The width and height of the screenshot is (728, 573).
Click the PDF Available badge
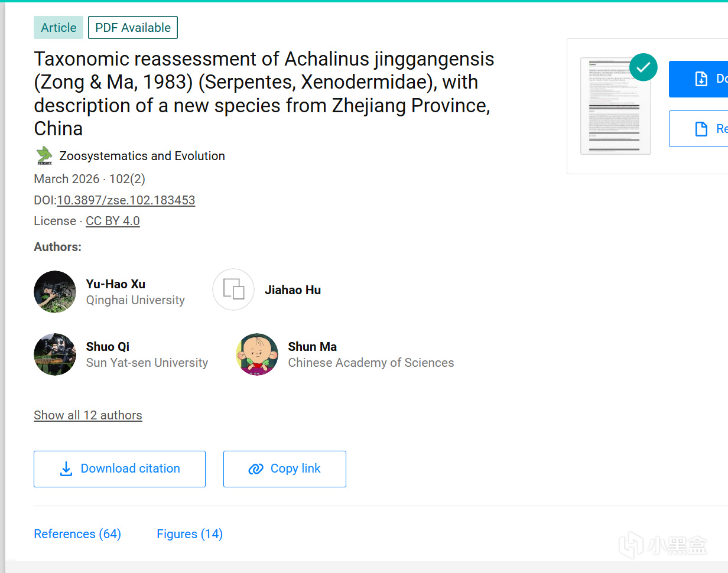(133, 28)
